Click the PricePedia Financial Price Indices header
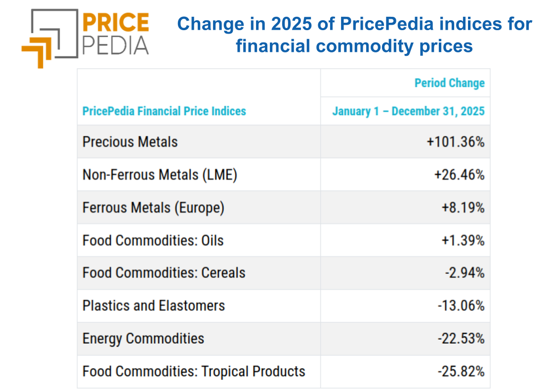Viewport: 554px width, 392px height. [164, 111]
